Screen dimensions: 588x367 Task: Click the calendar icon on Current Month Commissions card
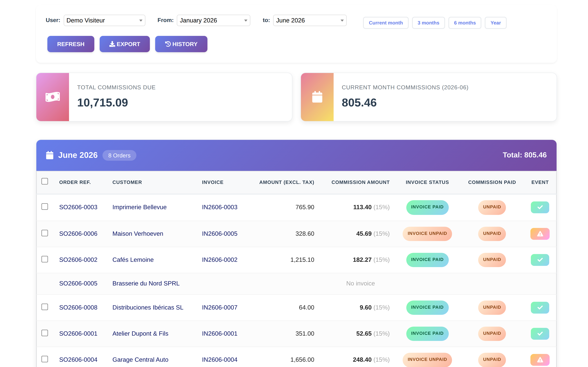pyautogui.click(x=317, y=97)
